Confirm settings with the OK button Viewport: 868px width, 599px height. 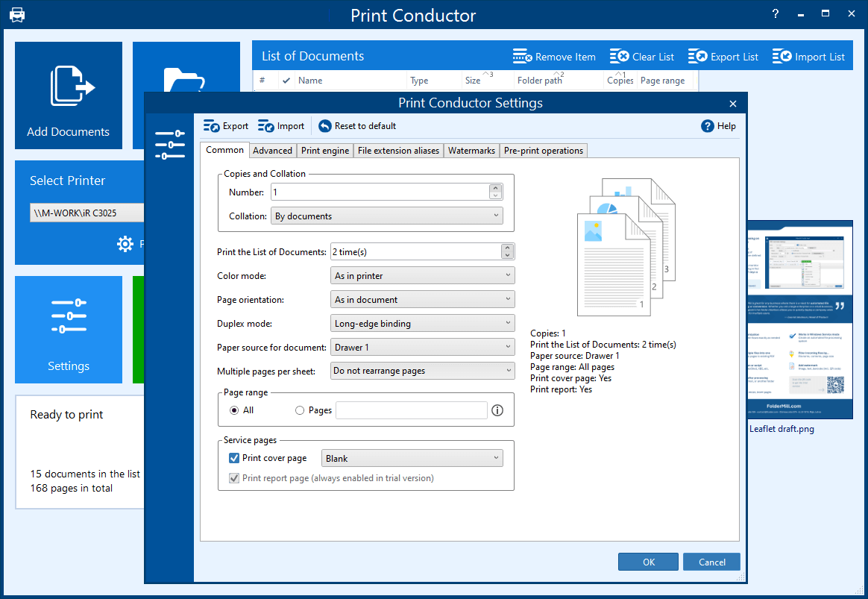pyautogui.click(x=648, y=562)
